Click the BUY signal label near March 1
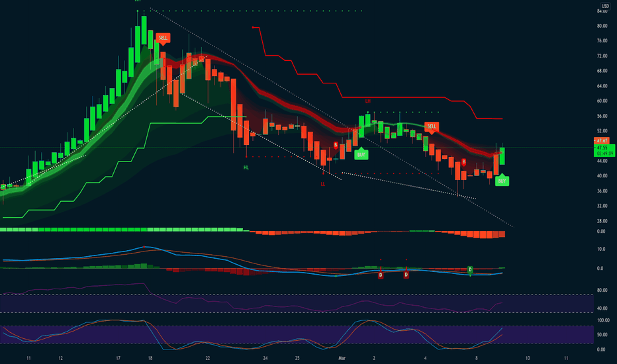 coord(361,154)
